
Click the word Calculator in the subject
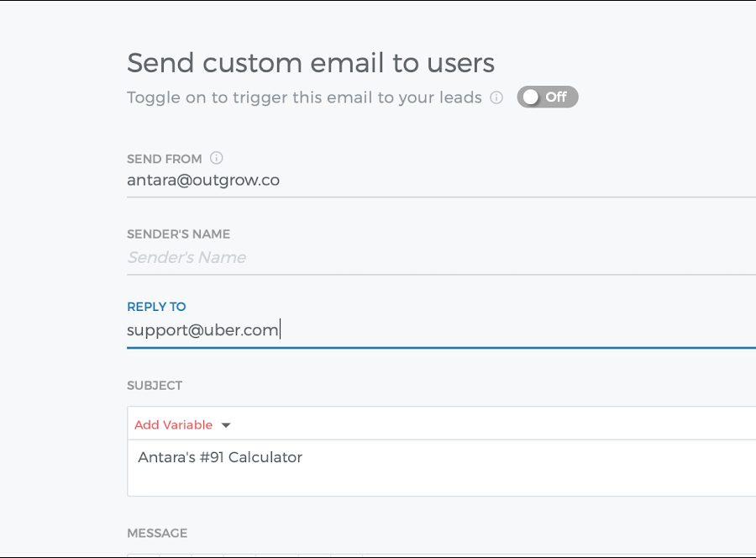tap(265, 458)
